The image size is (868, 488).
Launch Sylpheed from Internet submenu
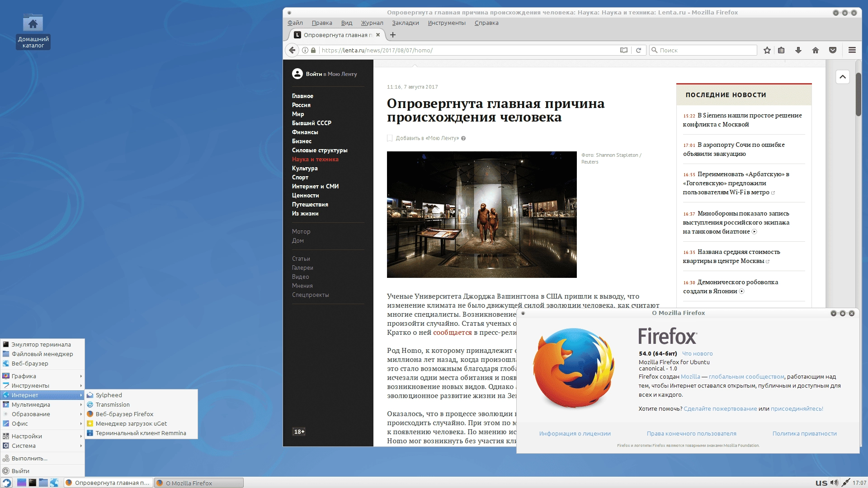141,395
